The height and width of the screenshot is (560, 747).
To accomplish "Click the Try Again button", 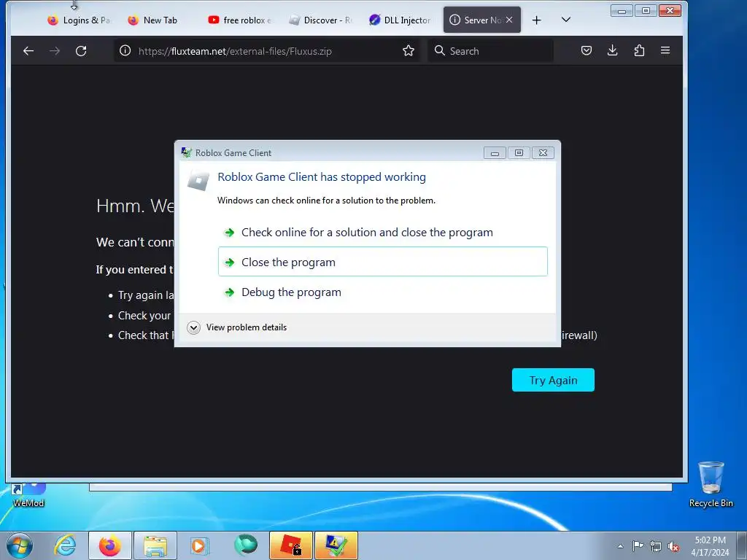I will point(553,380).
